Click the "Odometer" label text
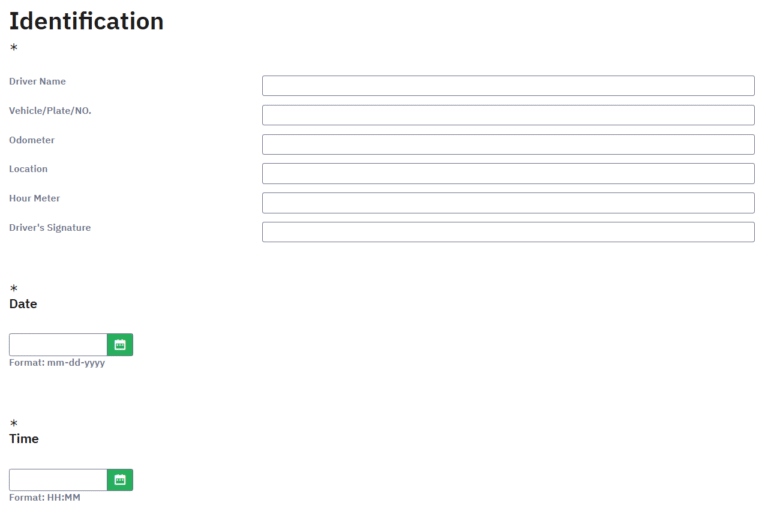This screenshot has width=768, height=515. click(32, 140)
